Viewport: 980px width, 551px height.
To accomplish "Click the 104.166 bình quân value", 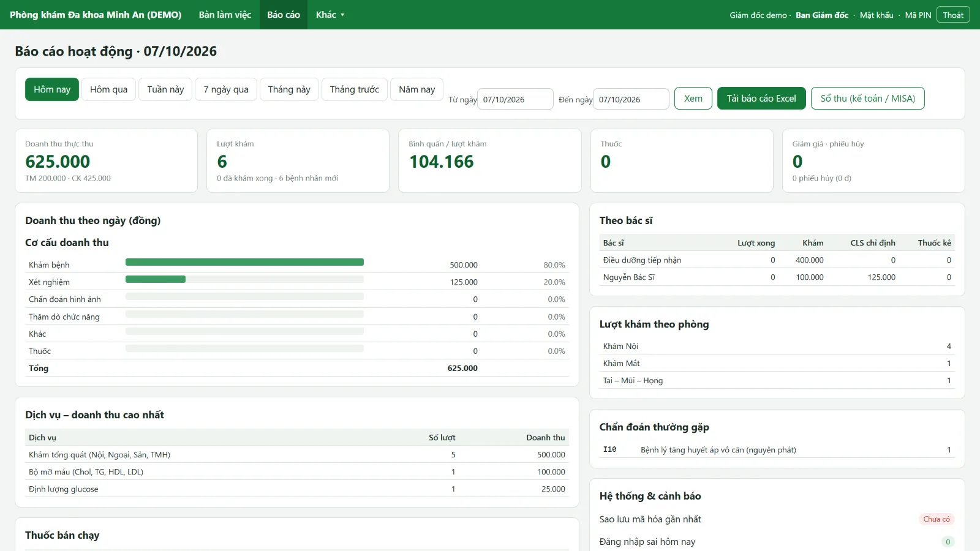I will point(442,162).
